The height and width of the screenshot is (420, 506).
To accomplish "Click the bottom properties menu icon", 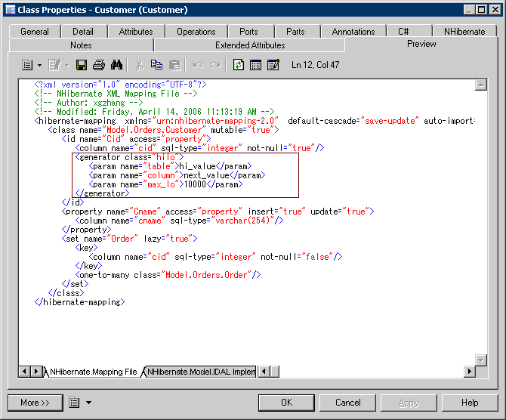I will (x=74, y=403).
